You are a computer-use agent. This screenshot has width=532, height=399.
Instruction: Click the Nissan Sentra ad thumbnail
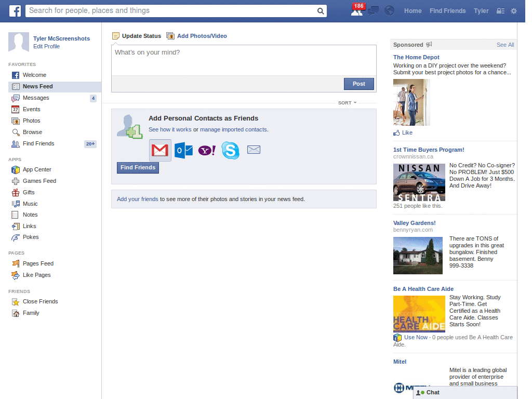(x=419, y=182)
